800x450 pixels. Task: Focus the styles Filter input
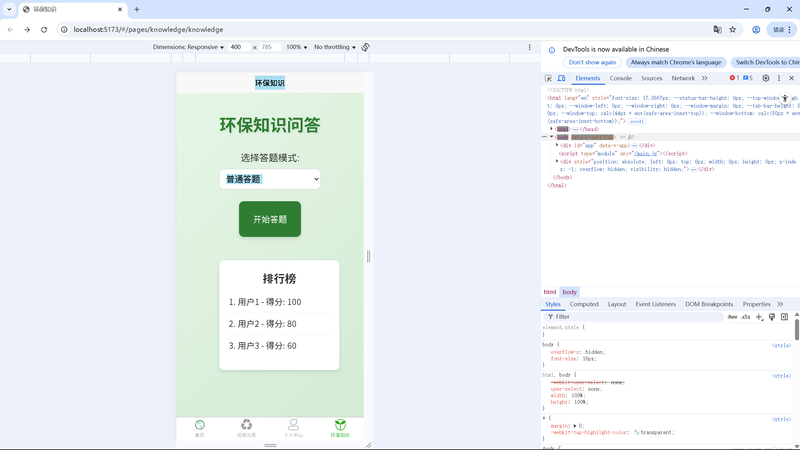coord(635,317)
